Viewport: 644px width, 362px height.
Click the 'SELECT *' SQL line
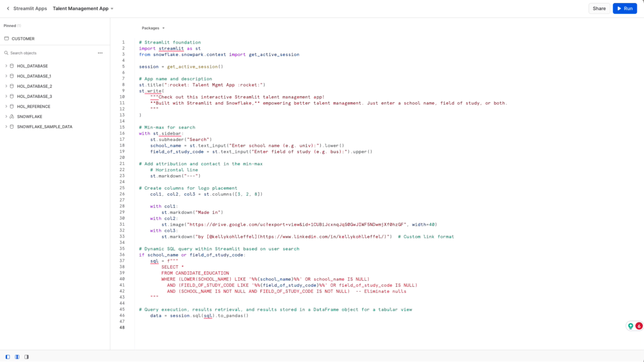[173, 267]
